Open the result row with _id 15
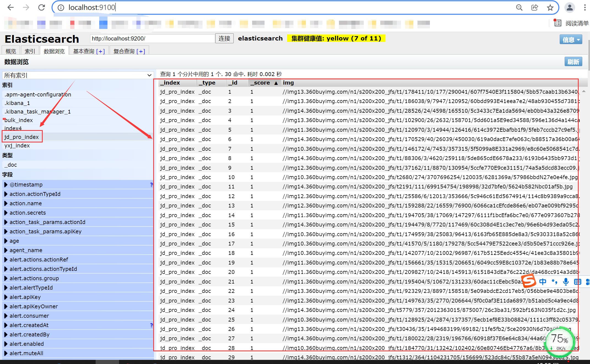This screenshot has width=590, height=364. pyautogui.click(x=368, y=225)
